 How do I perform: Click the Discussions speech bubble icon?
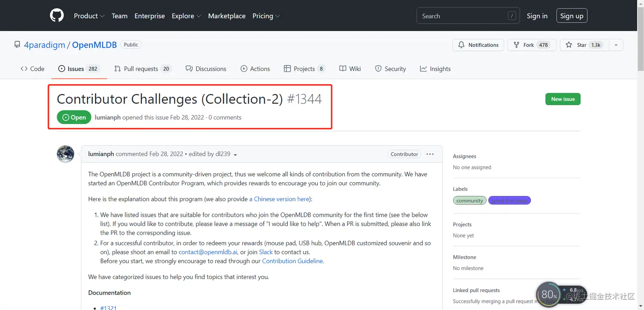189,69
